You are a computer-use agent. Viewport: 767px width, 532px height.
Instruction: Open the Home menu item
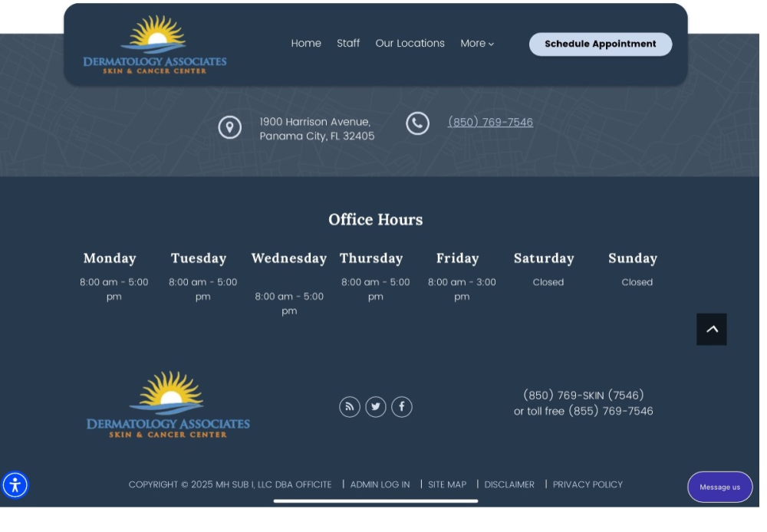(x=306, y=44)
